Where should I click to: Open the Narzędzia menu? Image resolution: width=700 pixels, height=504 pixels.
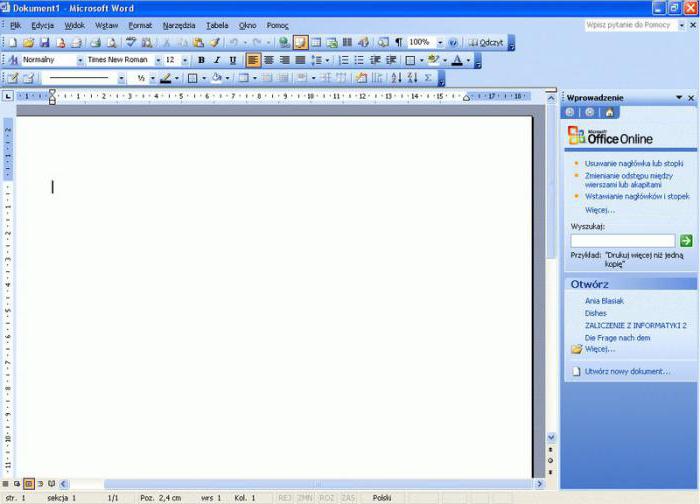point(179,26)
